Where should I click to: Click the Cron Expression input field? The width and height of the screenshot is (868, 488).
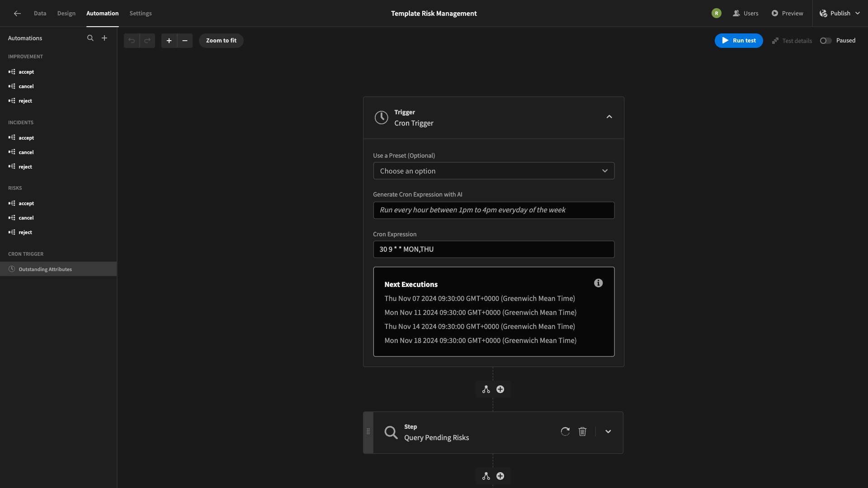click(x=494, y=249)
